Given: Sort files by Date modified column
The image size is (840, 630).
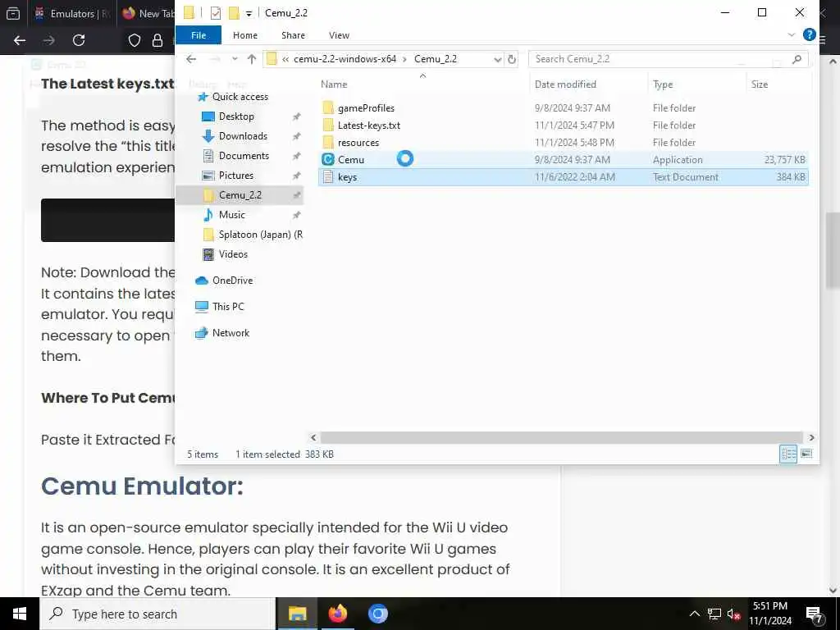Looking at the screenshot, I should point(565,84).
